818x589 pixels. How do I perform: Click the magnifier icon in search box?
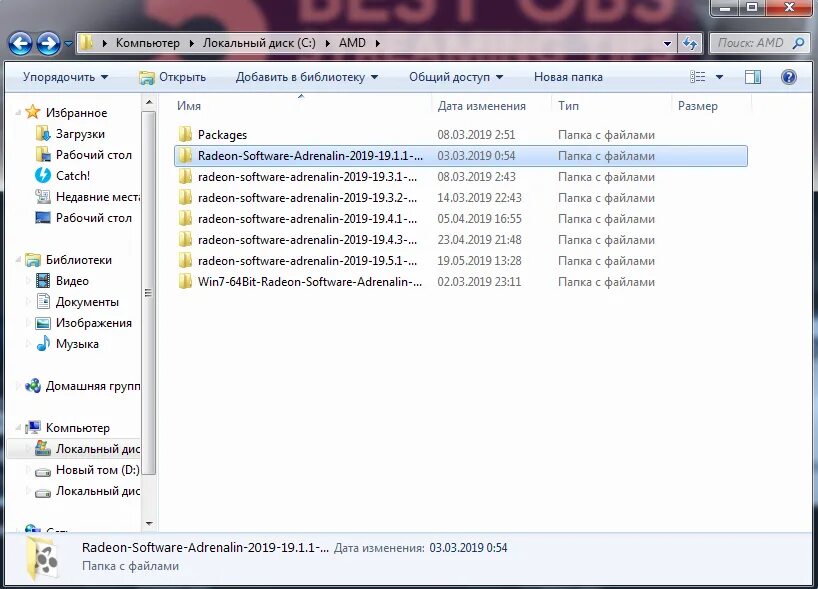tap(798, 43)
